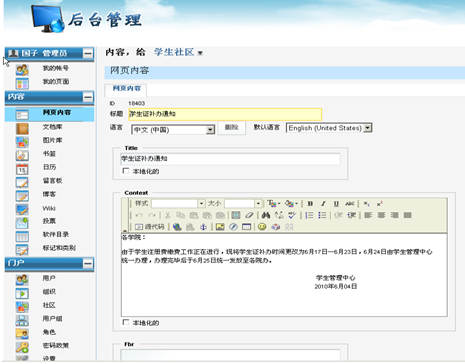465x364 pixels.
Task: Align text right in the editor
Action: pos(394,215)
